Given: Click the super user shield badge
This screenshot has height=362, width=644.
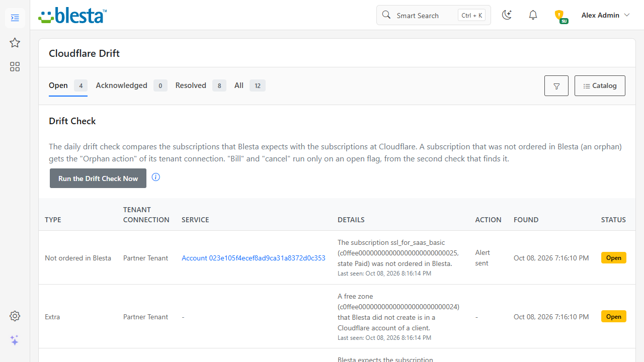Looking at the screenshot, I should 560,16.
